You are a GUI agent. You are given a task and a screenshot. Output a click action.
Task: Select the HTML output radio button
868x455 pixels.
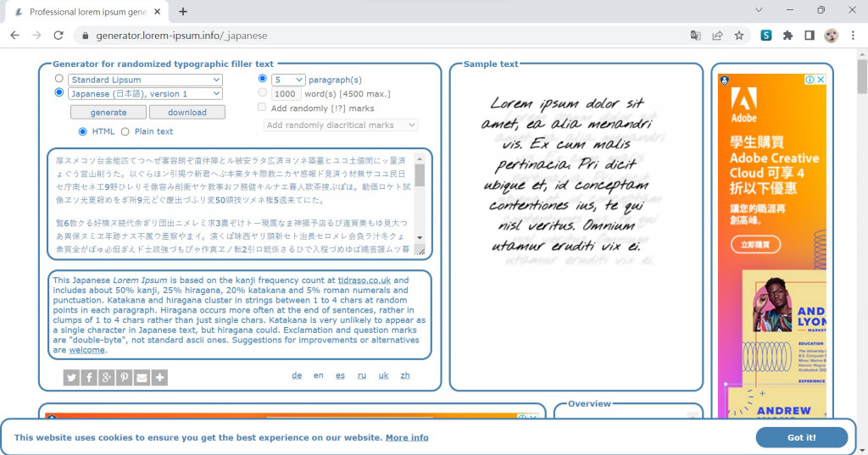click(x=82, y=131)
